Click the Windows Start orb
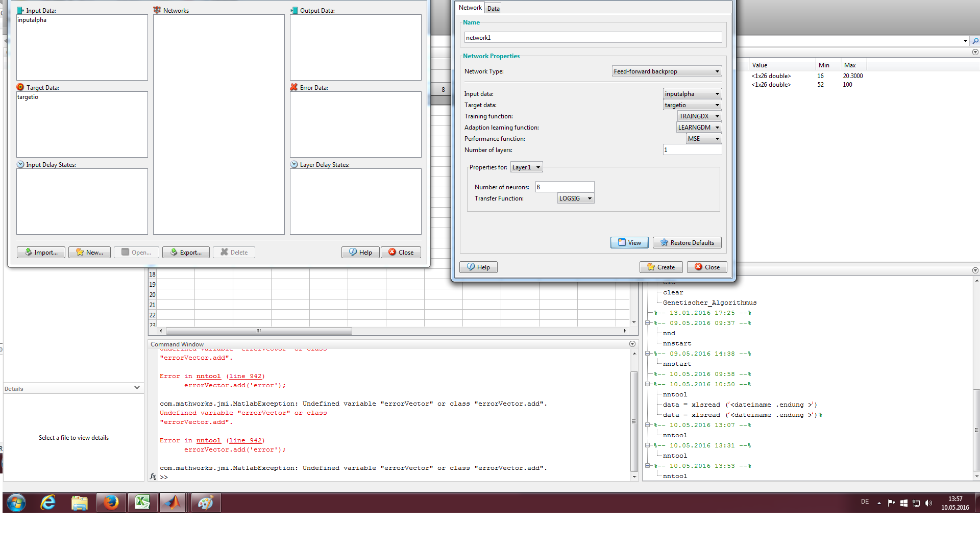This screenshot has height=551, width=980. pyautogui.click(x=16, y=503)
